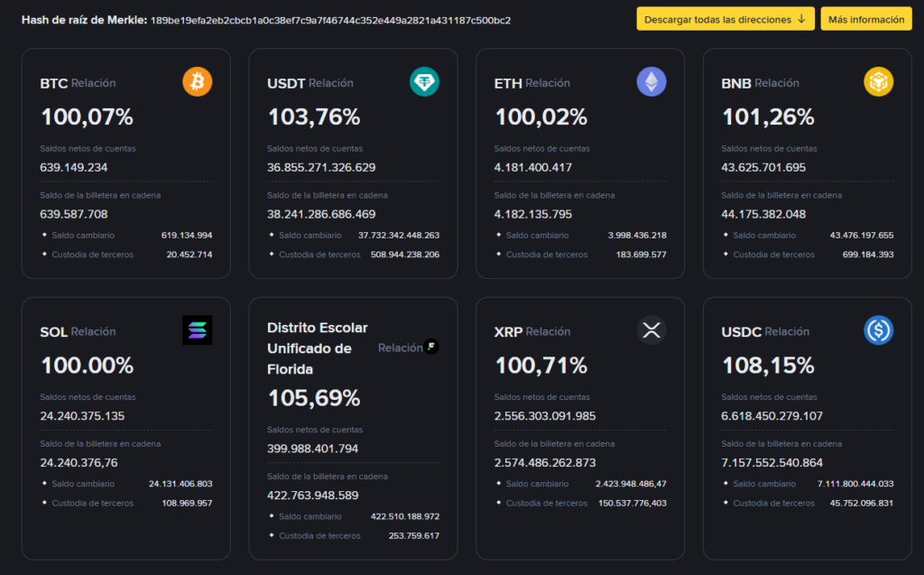The image size is (924, 575).
Task: Click the USDT 103,76% percentage
Action: pyautogui.click(x=314, y=116)
